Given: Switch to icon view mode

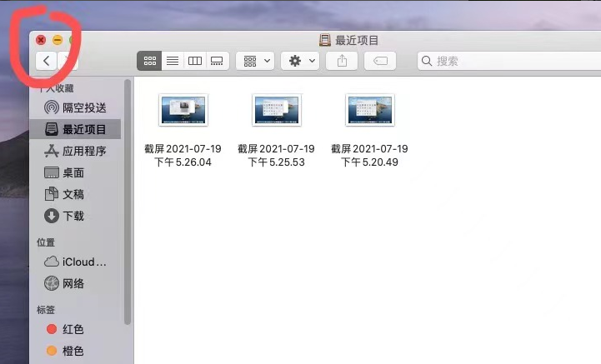Looking at the screenshot, I should click(150, 61).
